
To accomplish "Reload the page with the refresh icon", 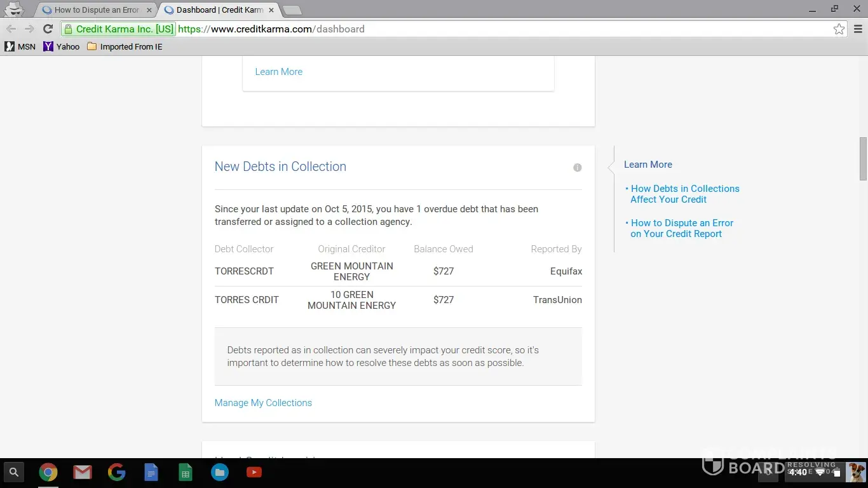I will [x=48, y=29].
